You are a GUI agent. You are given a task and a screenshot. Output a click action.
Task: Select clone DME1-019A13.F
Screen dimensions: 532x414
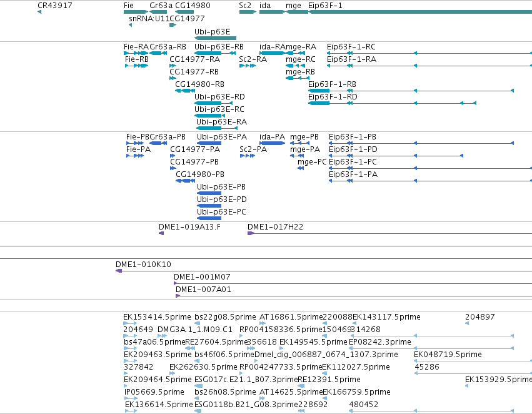[189, 226]
